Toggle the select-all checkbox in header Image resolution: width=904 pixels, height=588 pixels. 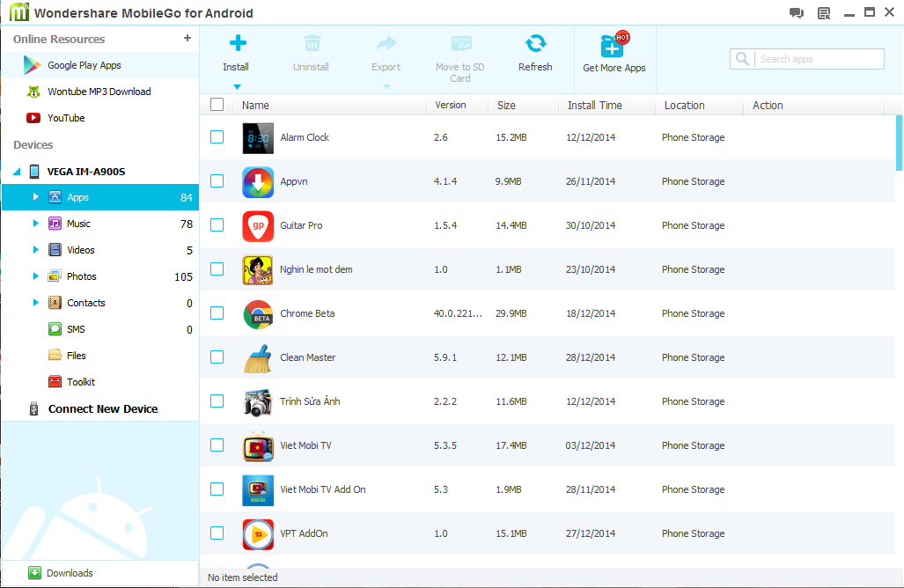tap(217, 105)
